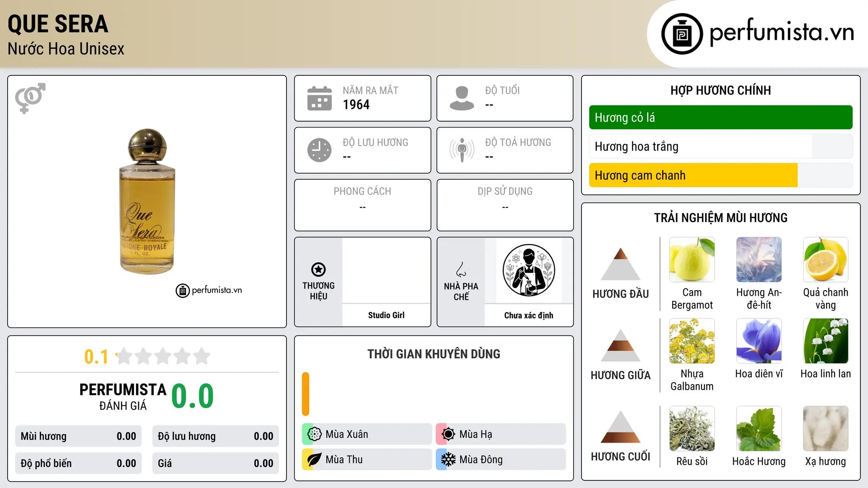Open the Chưa xác định perfumer link
Screen dimensions: 868x488
click(x=529, y=315)
